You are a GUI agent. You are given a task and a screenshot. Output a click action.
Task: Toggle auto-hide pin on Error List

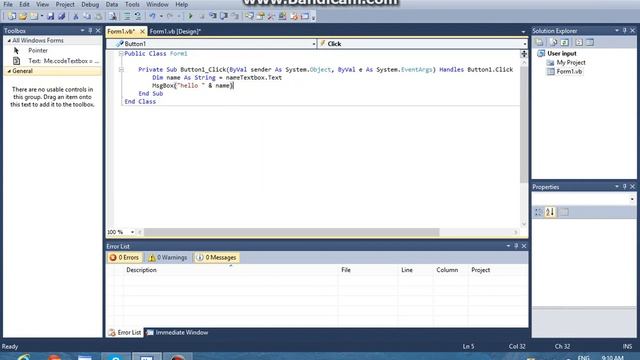tap(516, 246)
